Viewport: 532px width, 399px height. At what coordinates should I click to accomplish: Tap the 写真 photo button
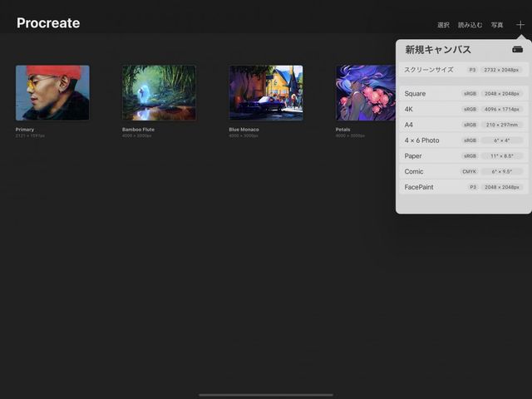(497, 25)
